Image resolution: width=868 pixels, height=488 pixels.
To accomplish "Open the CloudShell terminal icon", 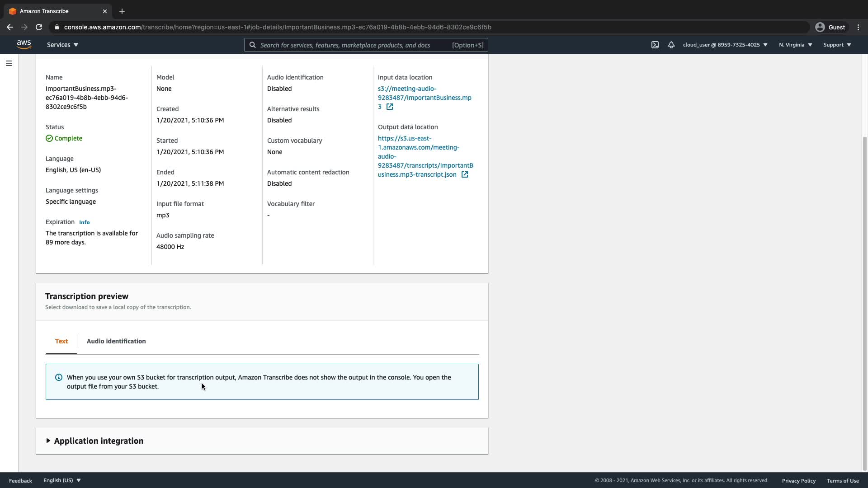I will click(655, 45).
